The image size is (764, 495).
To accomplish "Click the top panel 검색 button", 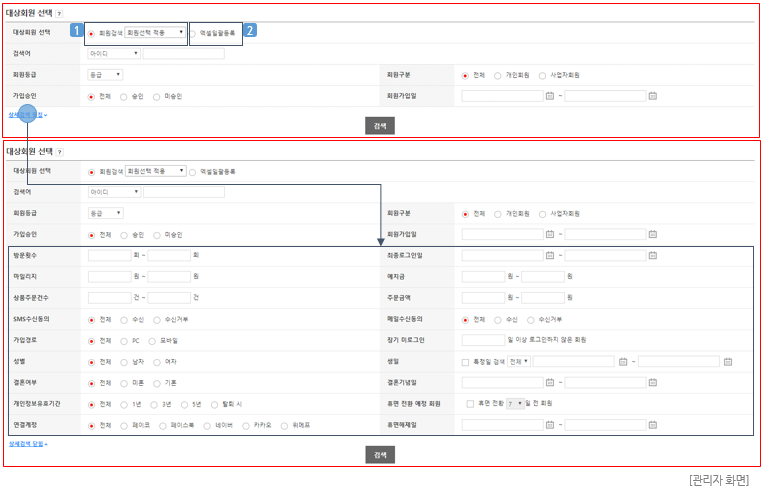I will 380,126.
